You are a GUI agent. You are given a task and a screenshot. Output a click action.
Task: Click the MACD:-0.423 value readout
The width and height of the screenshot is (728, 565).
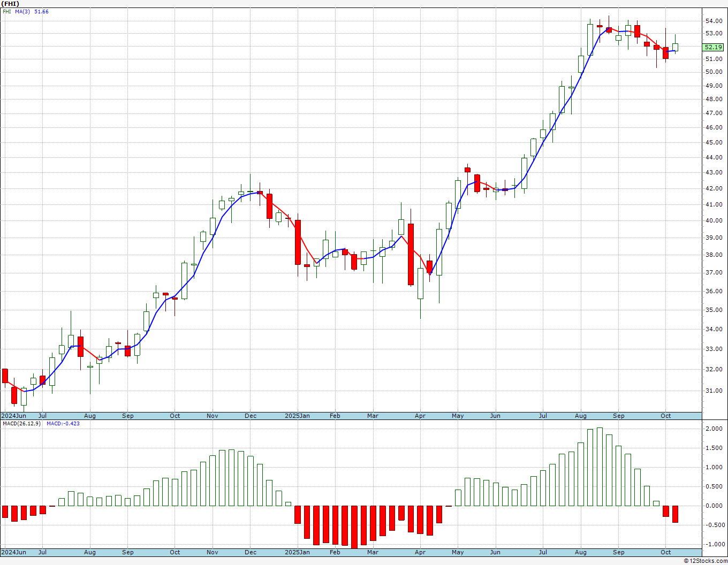pyautogui.click(x=63, y=423)
